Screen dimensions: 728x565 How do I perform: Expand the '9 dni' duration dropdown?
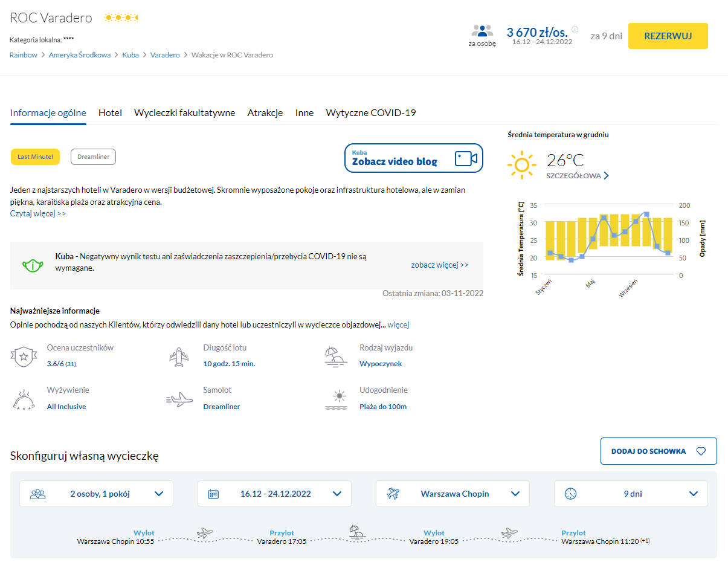click(x=631, y=494)
